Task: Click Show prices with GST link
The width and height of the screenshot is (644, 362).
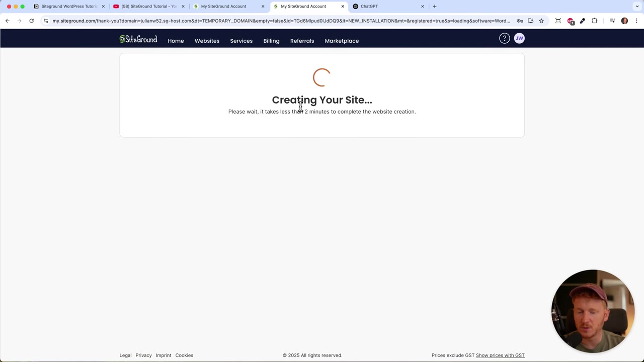Action: click(x=500, y=355)
